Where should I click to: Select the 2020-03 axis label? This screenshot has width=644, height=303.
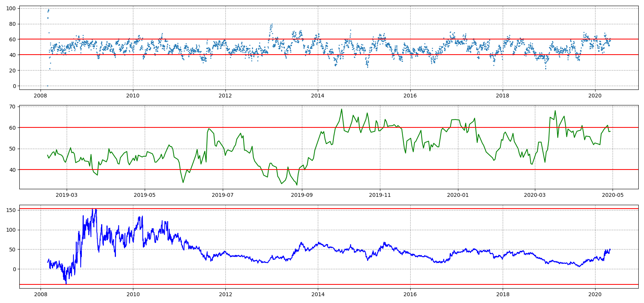pos(535,195)
